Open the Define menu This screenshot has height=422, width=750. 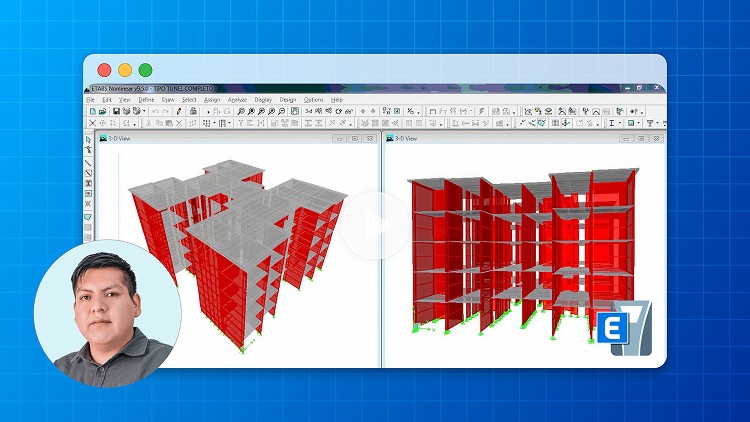pos(146,100)
